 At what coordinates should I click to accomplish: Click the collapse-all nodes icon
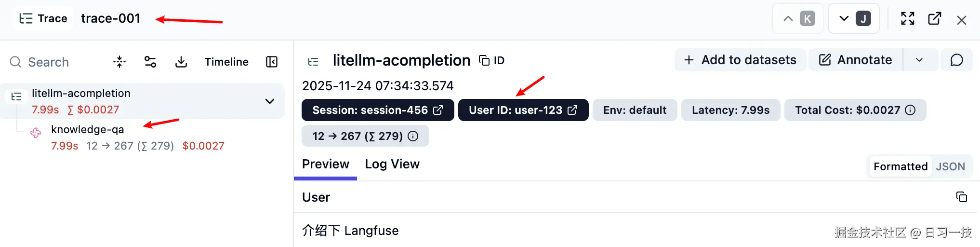(x=119, y=62)
